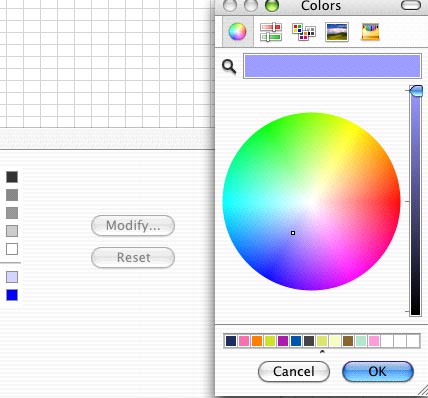Select the color wheel picker mode
The height and width of the screenshot is (398, 428).
tap(238, 32)
